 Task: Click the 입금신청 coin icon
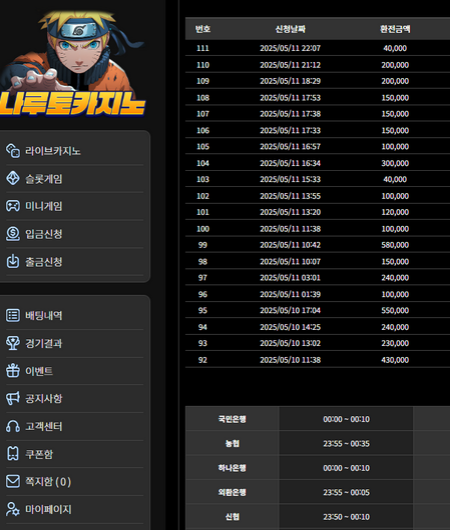pos(13,234)
